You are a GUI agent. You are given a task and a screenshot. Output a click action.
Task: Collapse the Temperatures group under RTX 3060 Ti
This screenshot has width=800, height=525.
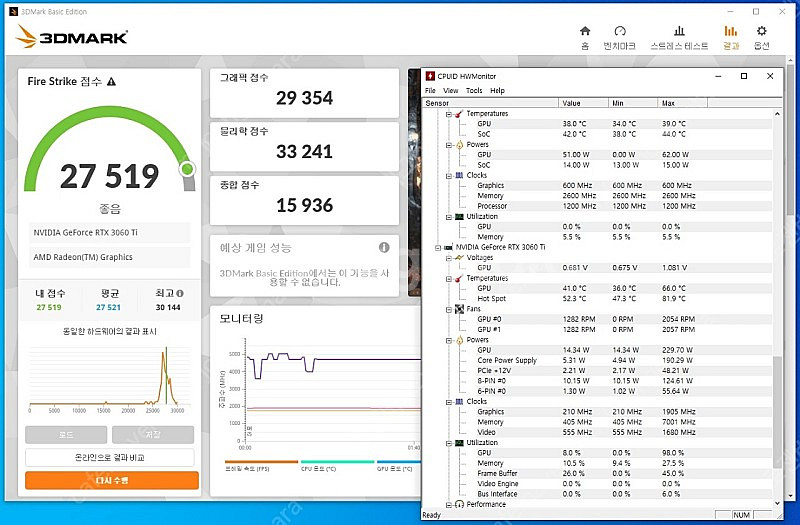tap(448, 279)
